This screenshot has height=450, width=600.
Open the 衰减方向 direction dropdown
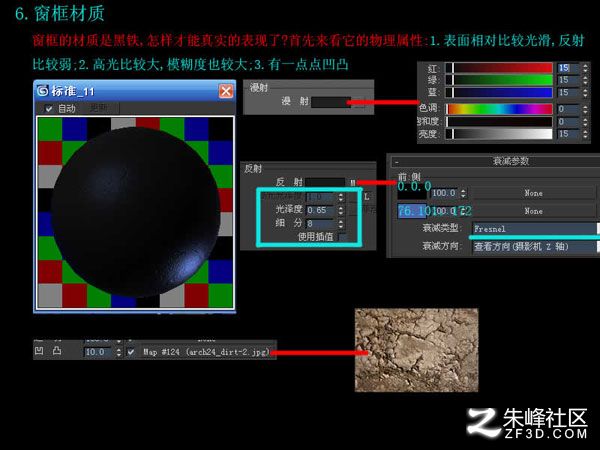(x=535, y=246)
